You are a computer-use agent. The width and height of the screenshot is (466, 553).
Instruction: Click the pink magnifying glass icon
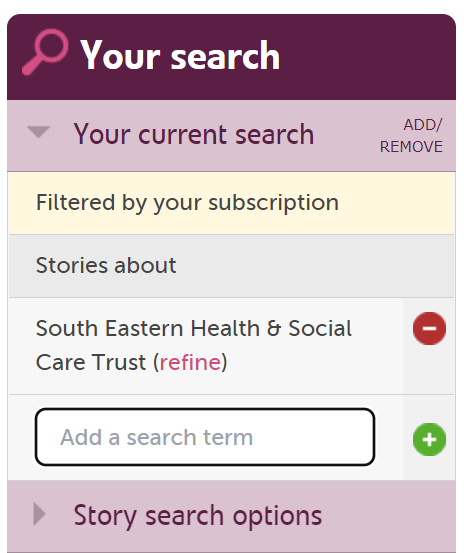point(45,52)
